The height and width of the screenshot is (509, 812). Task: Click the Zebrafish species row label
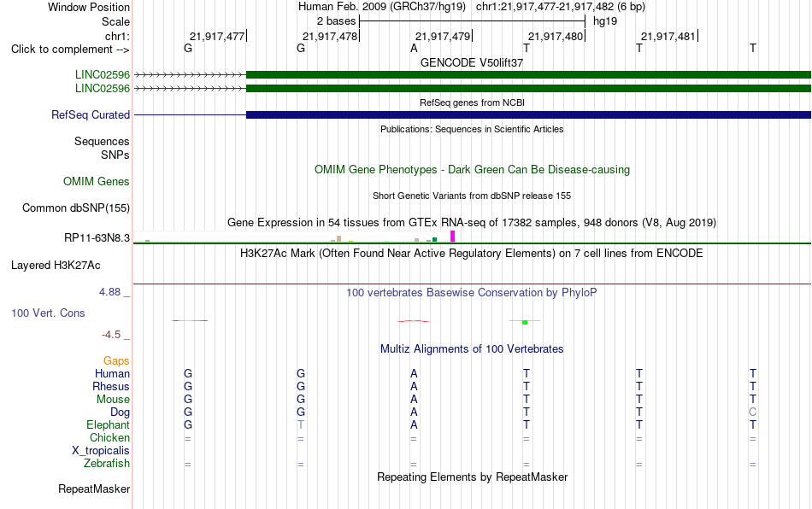[x=107, y=463]
